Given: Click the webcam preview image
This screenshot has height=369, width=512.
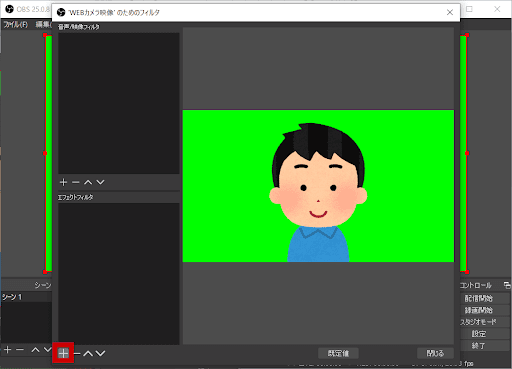Looking at the screenshot, I should 318,186.
